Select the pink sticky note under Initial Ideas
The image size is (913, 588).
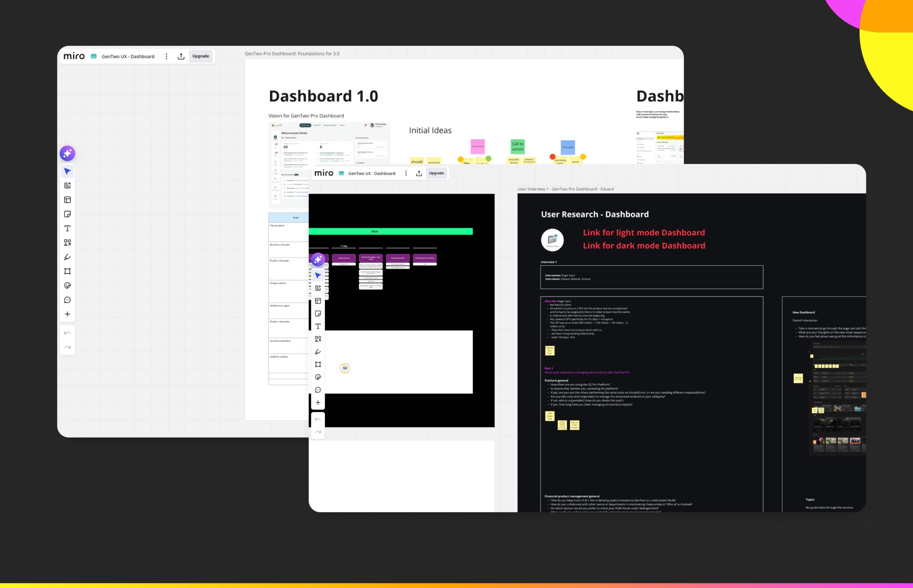coord(477,147)
